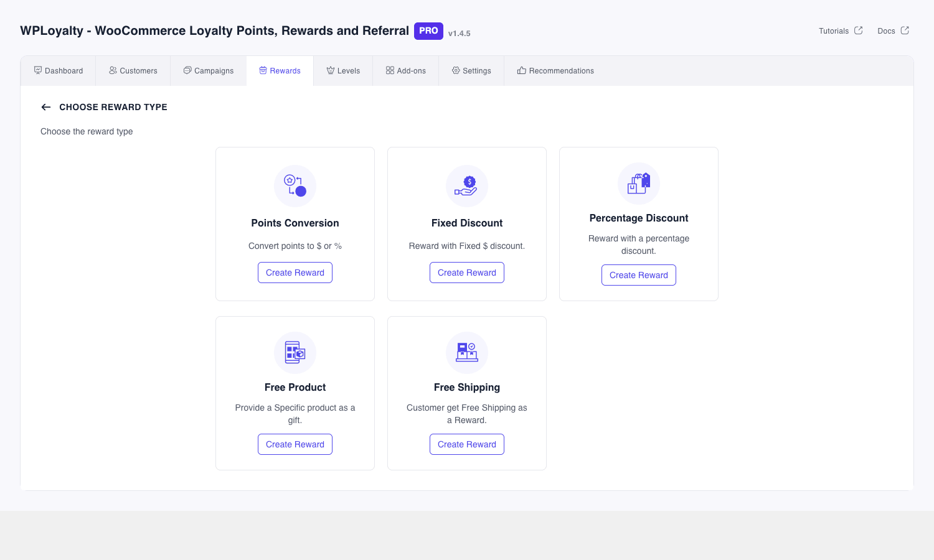Image resolution: width=934 pixels, height=560 pixels.
Task: Click the PRO badge
Action: pyautogui.click(x=428, y=30)
